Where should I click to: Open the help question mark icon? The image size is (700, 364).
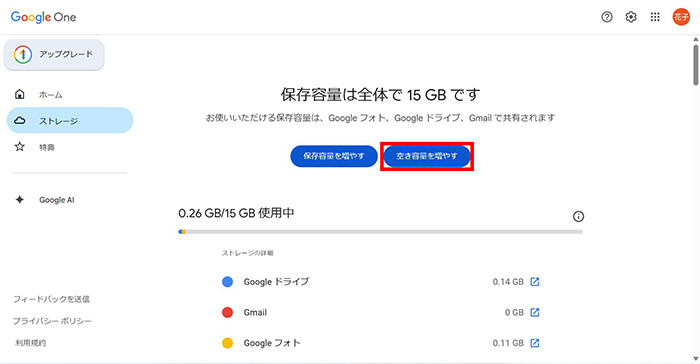pyautogui.click(x=607, y=17)
